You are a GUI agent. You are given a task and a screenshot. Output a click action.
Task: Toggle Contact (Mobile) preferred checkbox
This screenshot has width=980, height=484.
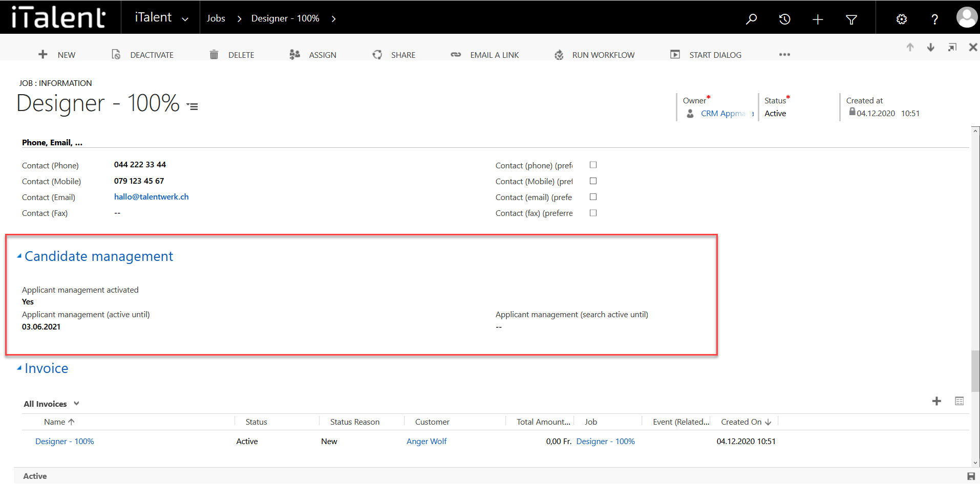593,181
